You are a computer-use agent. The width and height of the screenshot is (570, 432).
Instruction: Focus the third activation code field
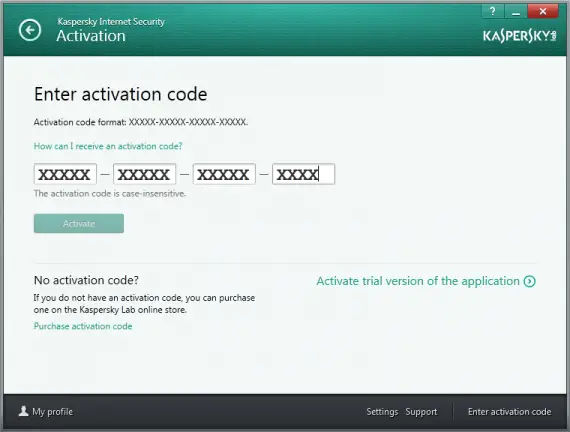pos(224,174)
